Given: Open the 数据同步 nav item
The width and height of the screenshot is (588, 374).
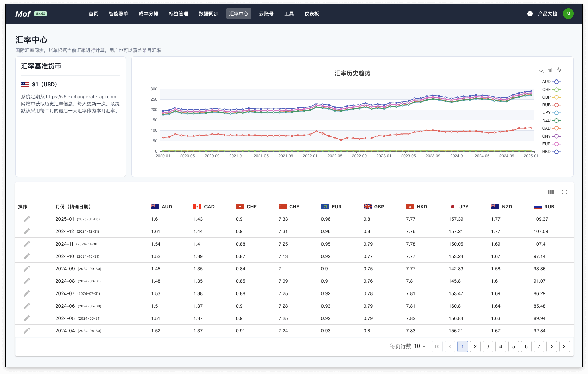Looking at the screenshot, I should [x=208, y=14].
